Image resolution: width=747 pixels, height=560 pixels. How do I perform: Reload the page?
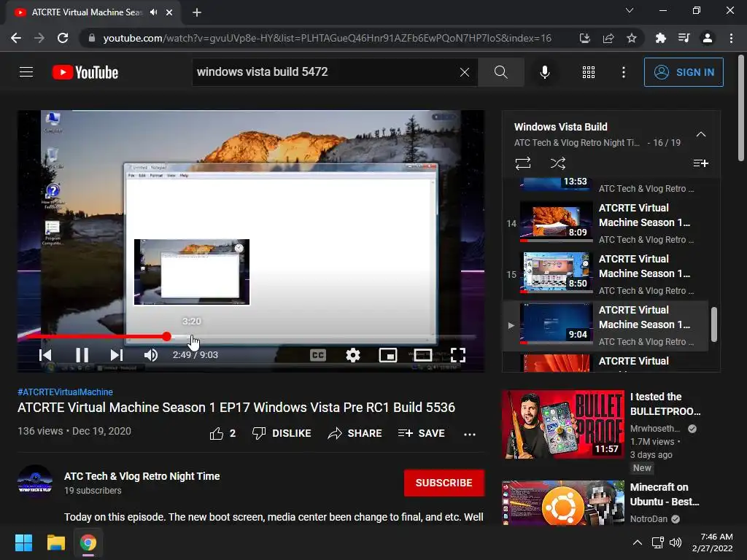(63, 38)
